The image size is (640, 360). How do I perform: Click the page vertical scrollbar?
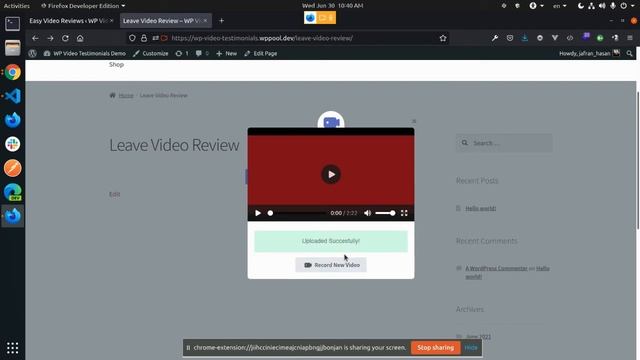point(638,160)
